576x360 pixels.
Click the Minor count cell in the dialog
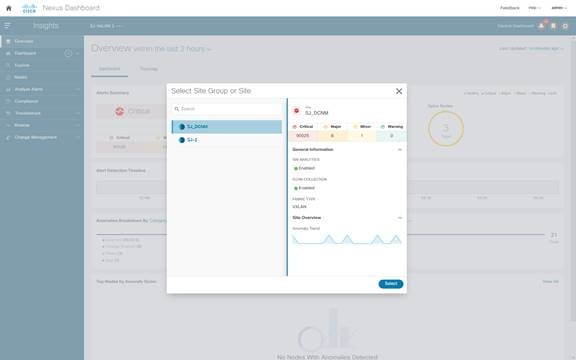click(x=362, y=136)
